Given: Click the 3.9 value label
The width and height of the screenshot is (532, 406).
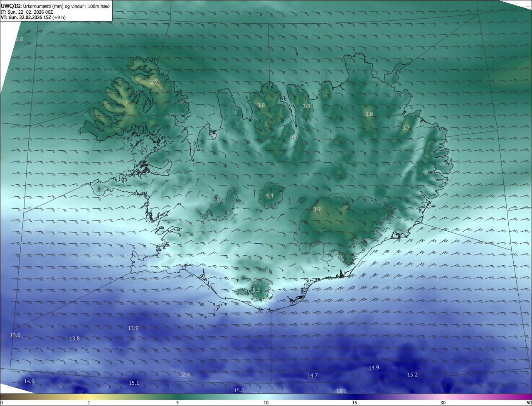Looking at the screenshot, I should tap(306, 106).
